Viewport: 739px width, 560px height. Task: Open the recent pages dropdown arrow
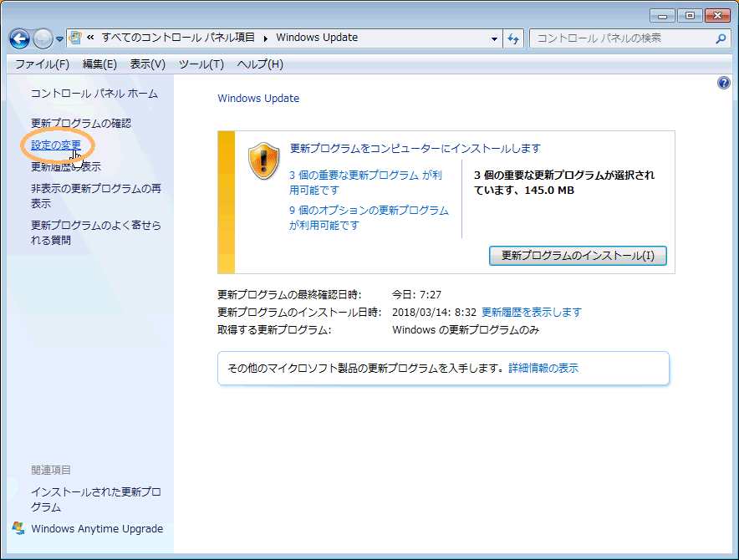59,39
